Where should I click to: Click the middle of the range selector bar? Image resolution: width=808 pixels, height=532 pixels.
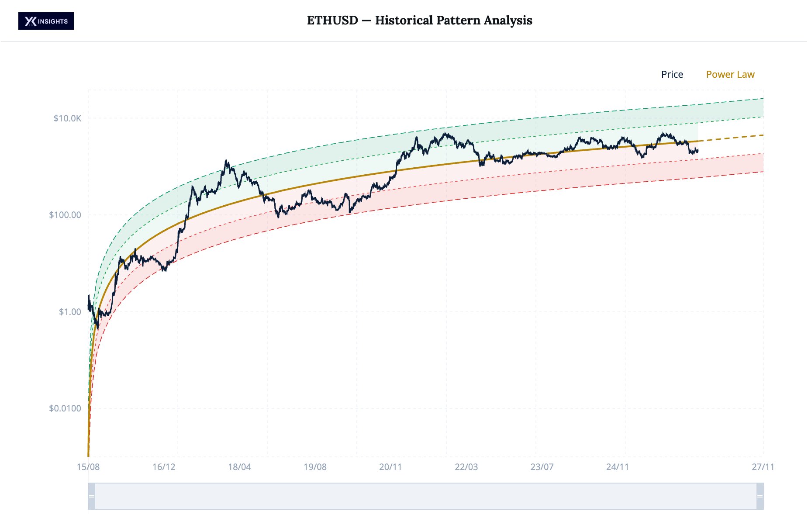point(426,496)
